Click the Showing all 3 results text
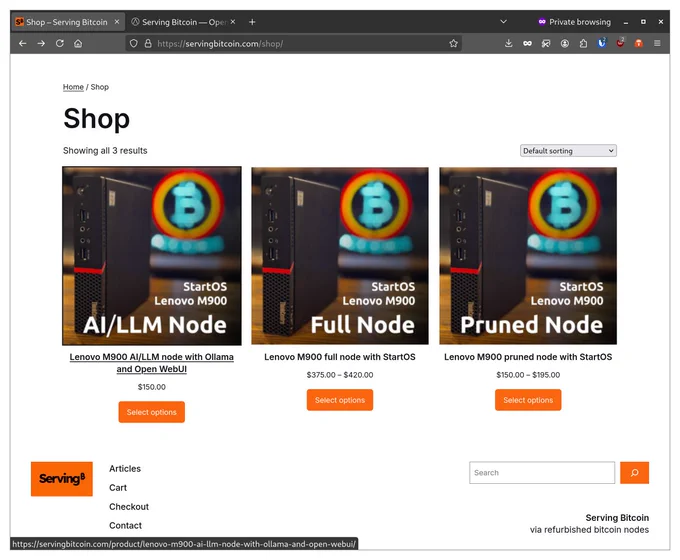680x560 pixels. (x=105, y=151)
